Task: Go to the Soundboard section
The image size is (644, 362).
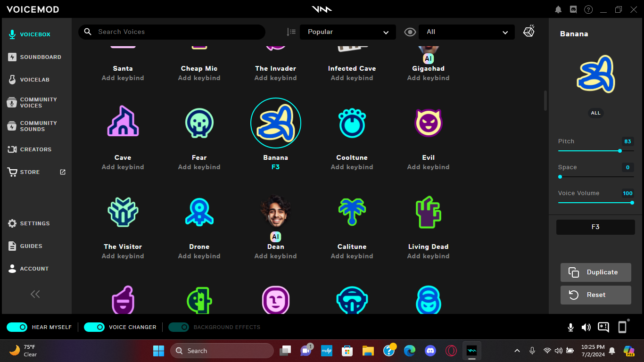Action: coord(40,57)
